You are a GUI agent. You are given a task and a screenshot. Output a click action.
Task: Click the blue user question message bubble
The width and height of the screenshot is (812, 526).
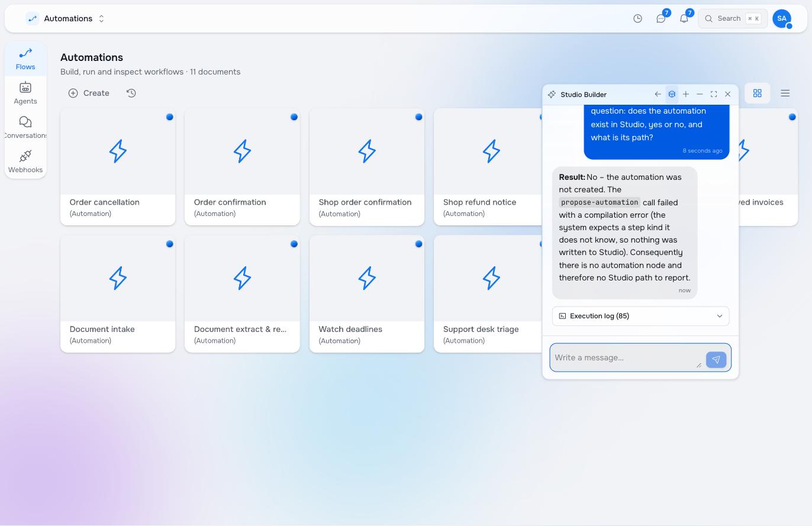[656, 132]
